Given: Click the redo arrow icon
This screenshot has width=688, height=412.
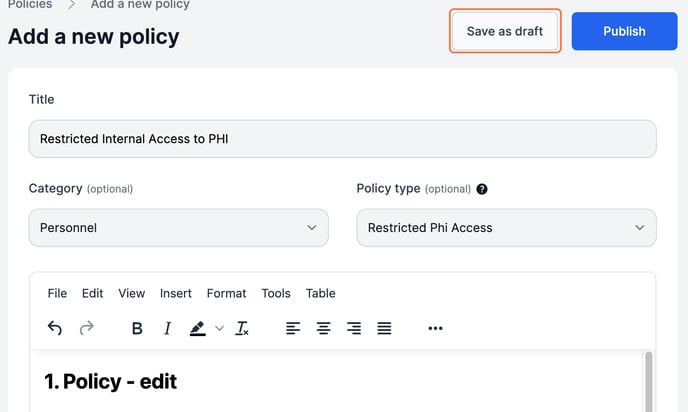Looking at the screenshot, I should (x=86, y=328).
